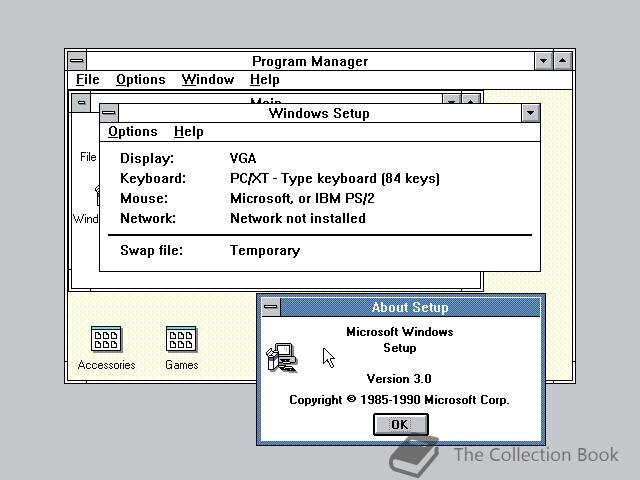
Task: Click the Games group label
Action: (x=182, y=365)
